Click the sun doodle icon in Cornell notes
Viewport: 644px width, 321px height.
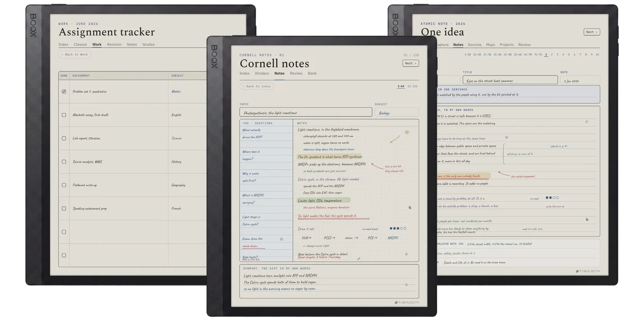407,132
